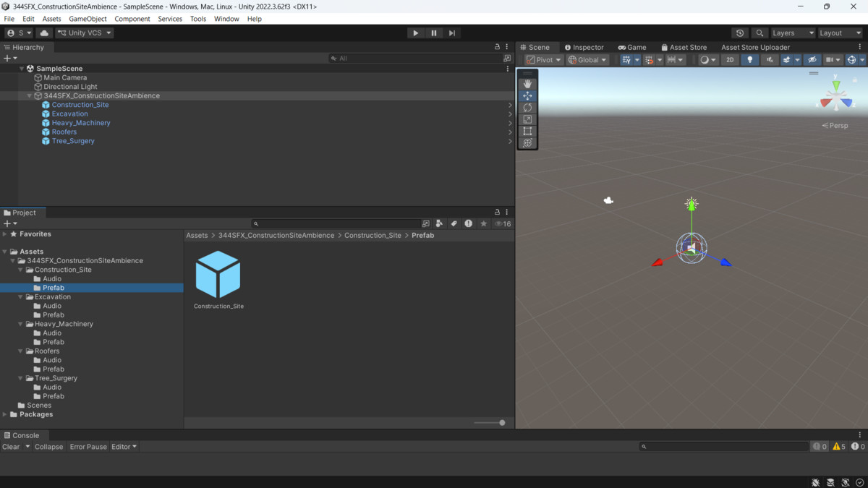Collapse the Excavation folder in Project tree

[21, 297]
